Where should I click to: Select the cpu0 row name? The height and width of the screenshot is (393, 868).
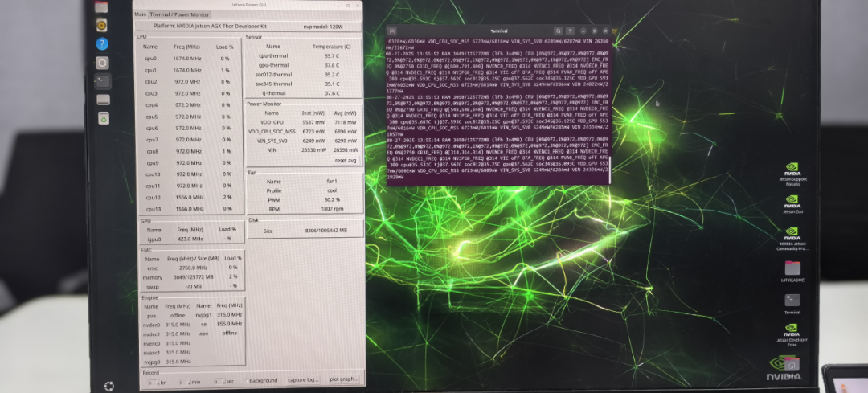(x=150, y=59)
